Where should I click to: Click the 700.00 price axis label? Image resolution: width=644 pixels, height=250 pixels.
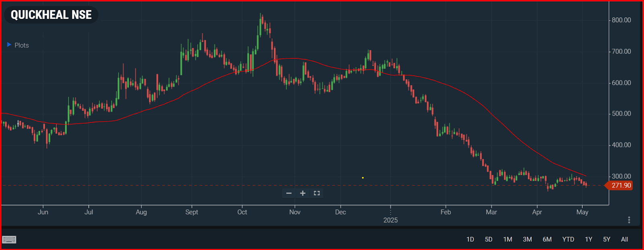(x=621, y=51)
